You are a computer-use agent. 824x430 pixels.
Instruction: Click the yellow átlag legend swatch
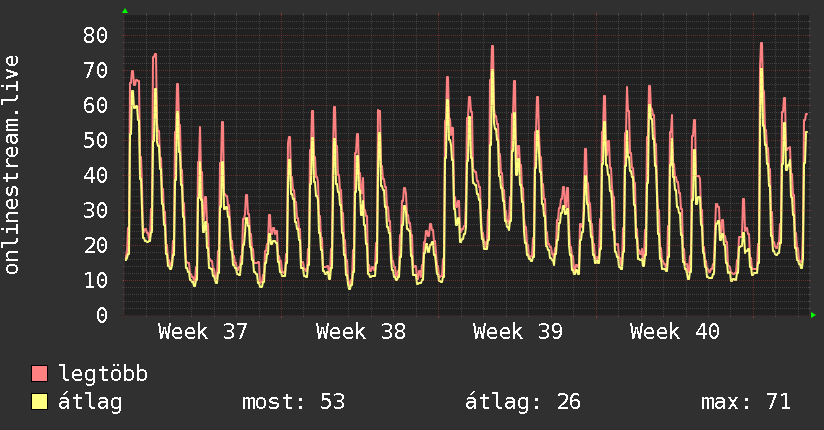(39, 401)
